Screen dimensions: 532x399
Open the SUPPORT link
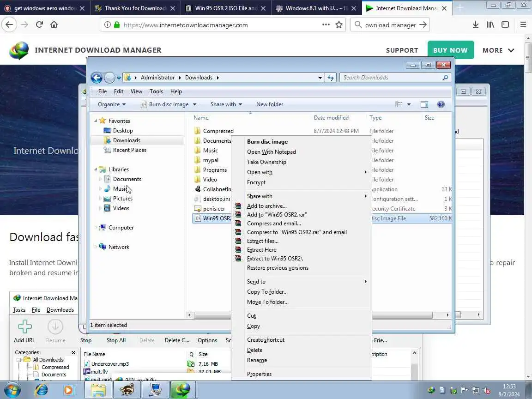point(402,50)
